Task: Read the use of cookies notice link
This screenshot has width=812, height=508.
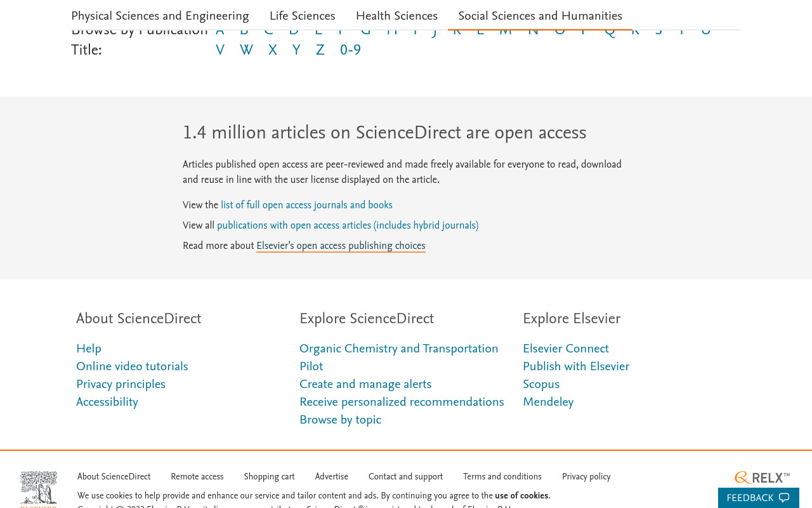Action: click(521, 496)
